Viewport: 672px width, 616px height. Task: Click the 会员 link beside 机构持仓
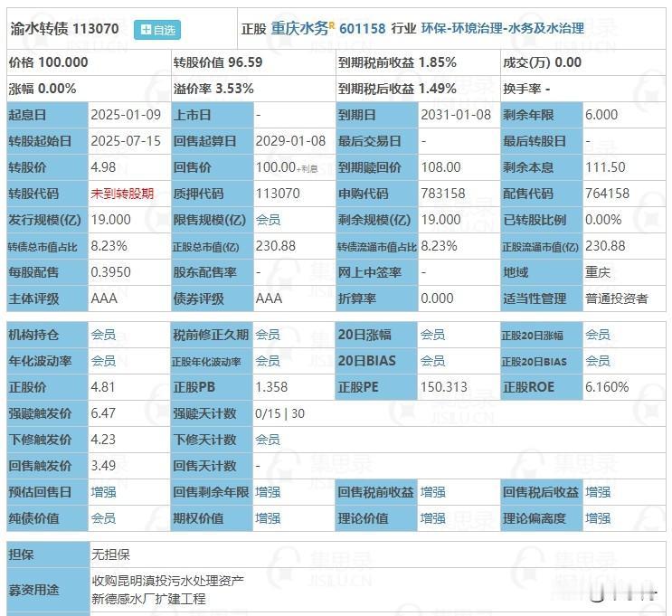(x=103, y=335)
